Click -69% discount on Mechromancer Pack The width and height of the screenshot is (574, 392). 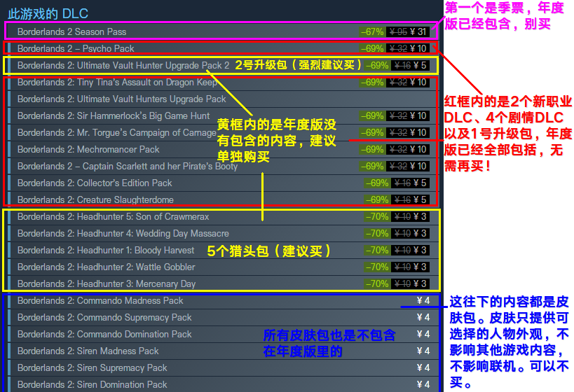point(372,150)
